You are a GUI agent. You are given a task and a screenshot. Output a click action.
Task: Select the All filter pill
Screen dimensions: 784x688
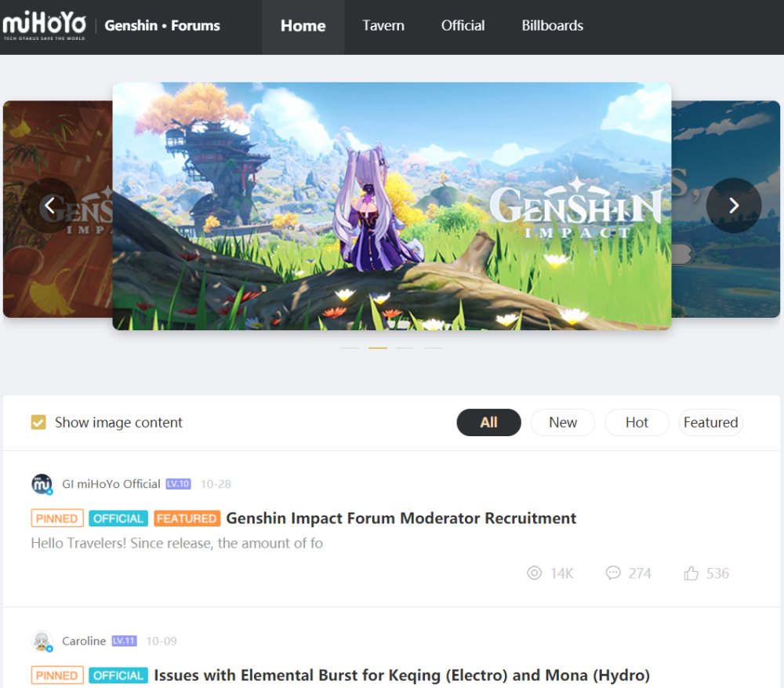488,422
